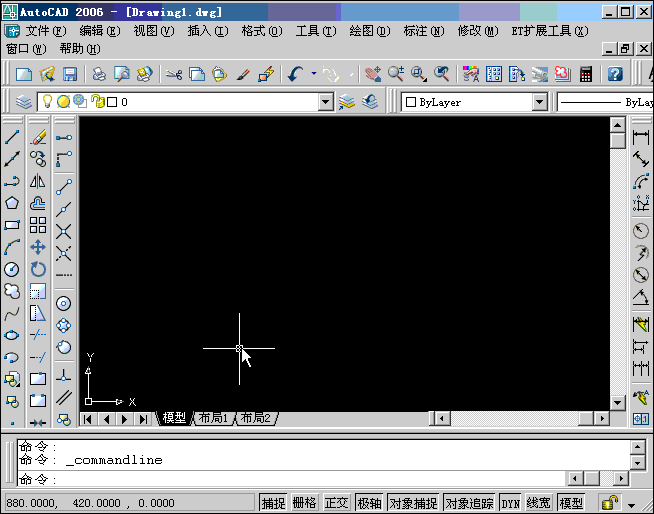Image resolution: width=654 pixels, height=514 pixels.
Task: Toggle 模型 model space button
Action: point(571,503)
